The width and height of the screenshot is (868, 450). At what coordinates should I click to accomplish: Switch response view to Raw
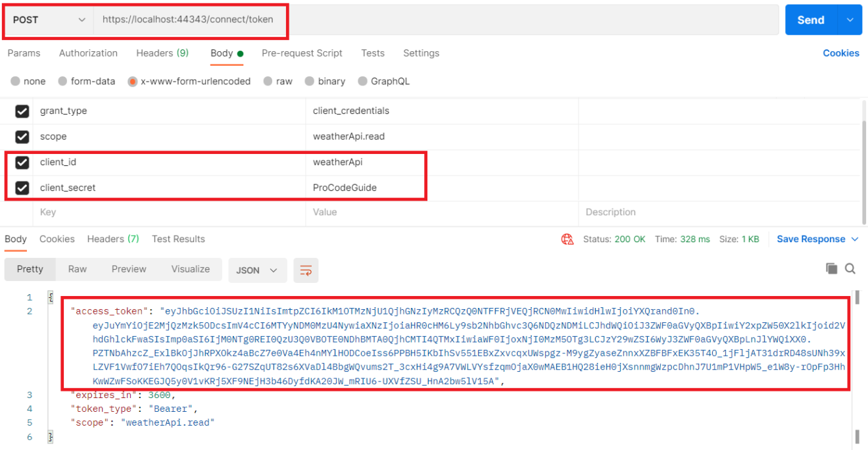point(78,269)
